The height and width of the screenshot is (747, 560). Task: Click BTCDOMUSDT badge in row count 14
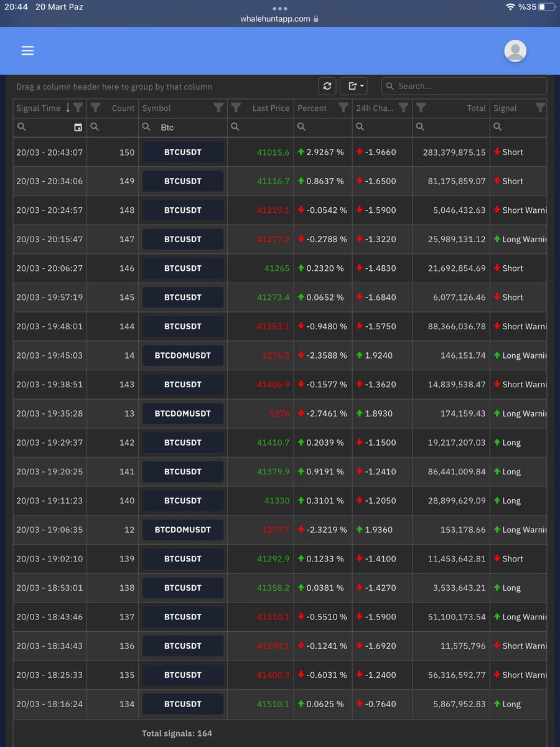pyautogui.click(x=183, y=355)
